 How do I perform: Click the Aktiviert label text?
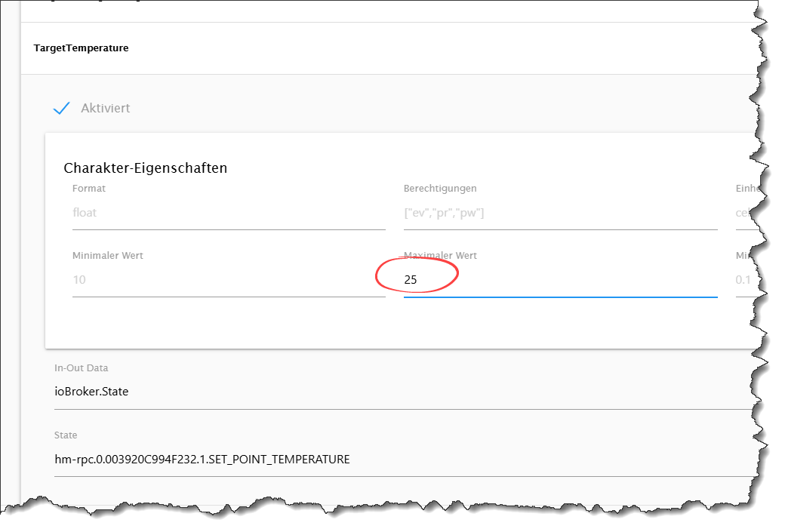[x=106, y=108]
